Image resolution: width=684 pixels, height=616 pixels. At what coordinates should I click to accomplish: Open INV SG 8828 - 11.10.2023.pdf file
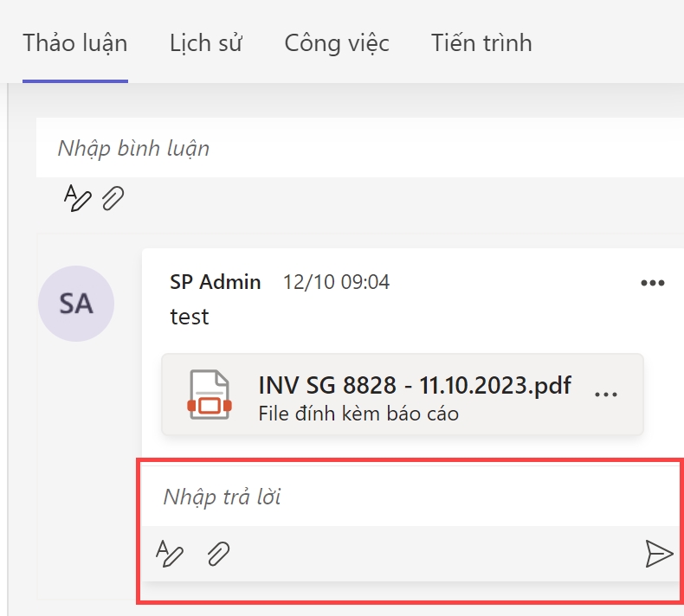click(415, 384)
